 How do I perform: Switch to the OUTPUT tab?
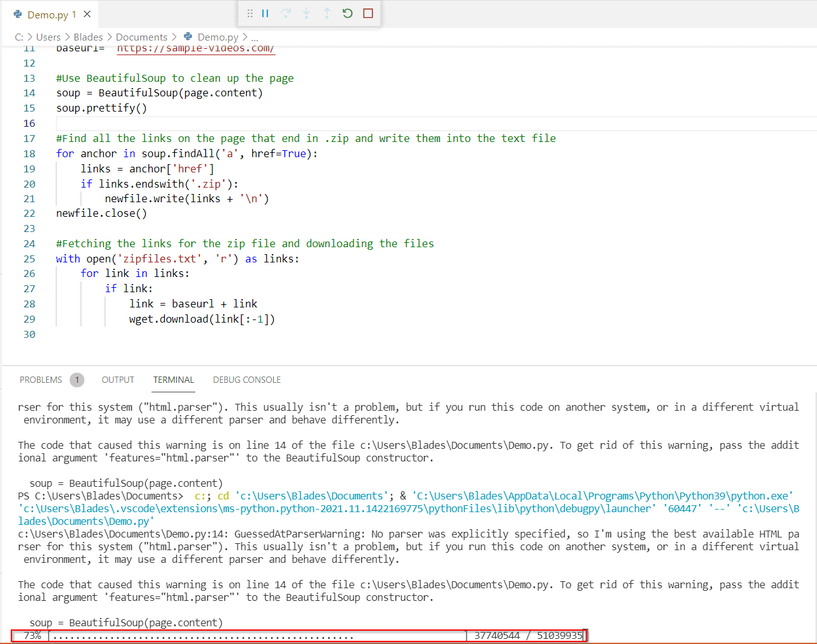pyautogui.click(x=118, y=380)
